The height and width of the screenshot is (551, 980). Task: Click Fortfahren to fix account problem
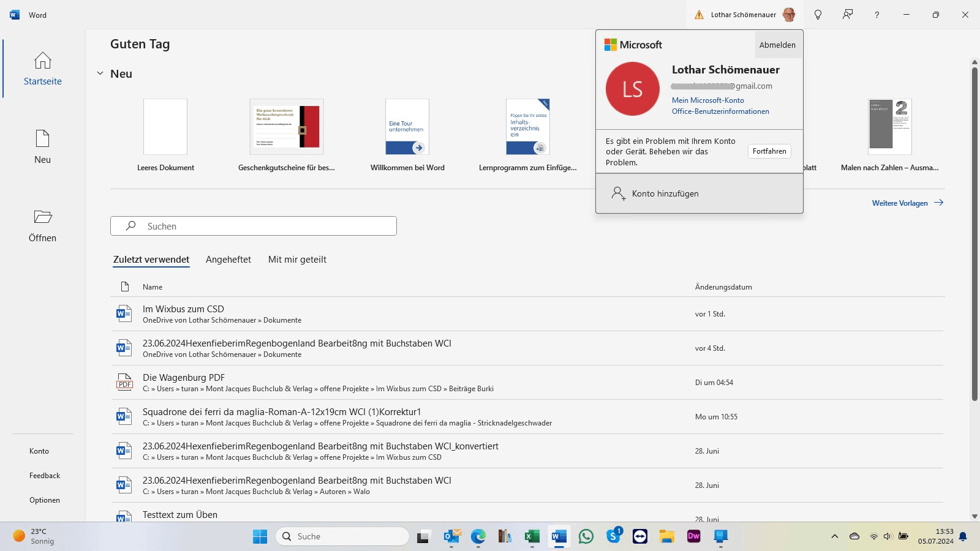(769, 151)
